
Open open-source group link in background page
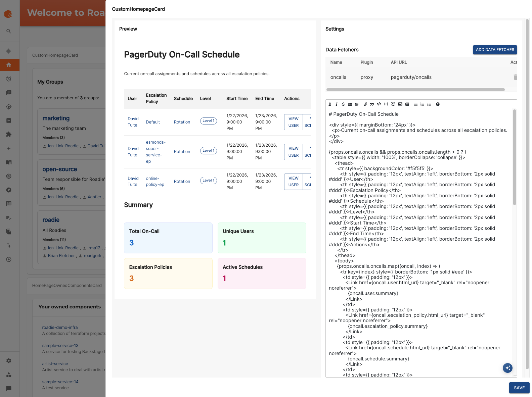[60, 169]
